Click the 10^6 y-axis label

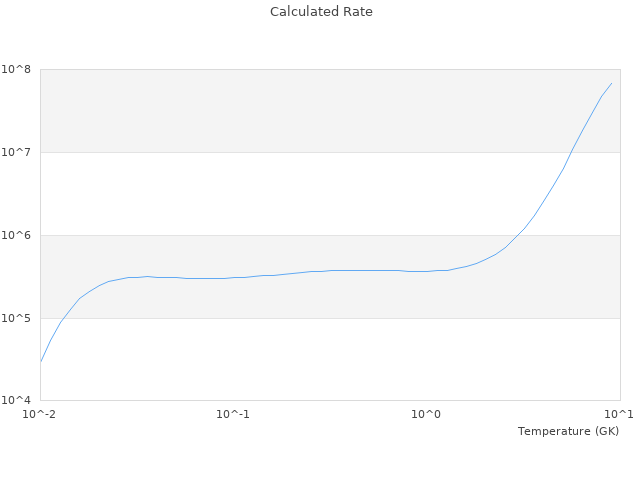pos(17,236)
